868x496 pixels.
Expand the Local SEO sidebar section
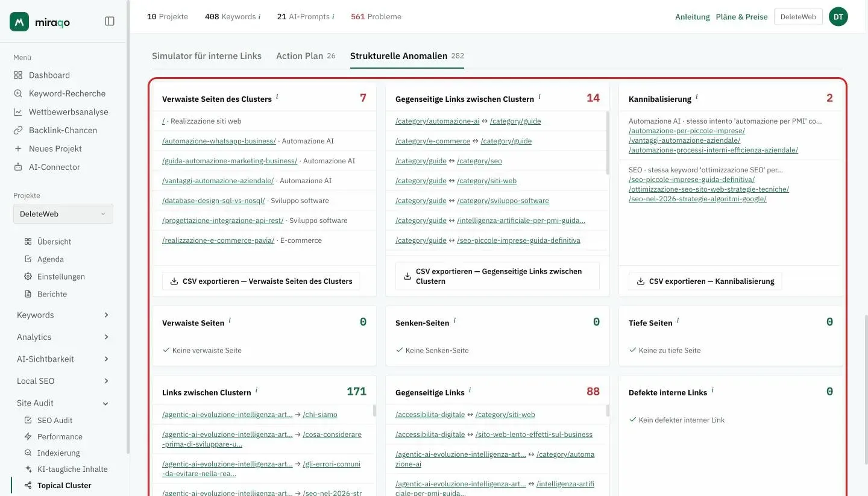coord(63,381)
